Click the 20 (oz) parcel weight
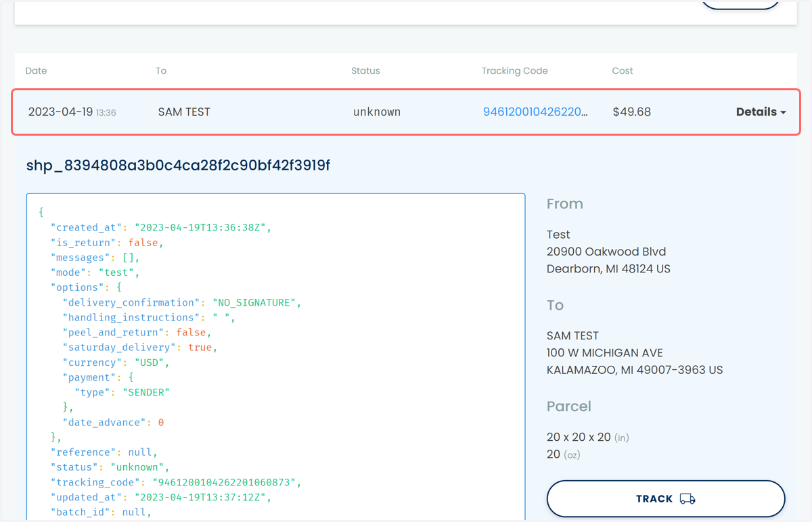 [564, 454]
